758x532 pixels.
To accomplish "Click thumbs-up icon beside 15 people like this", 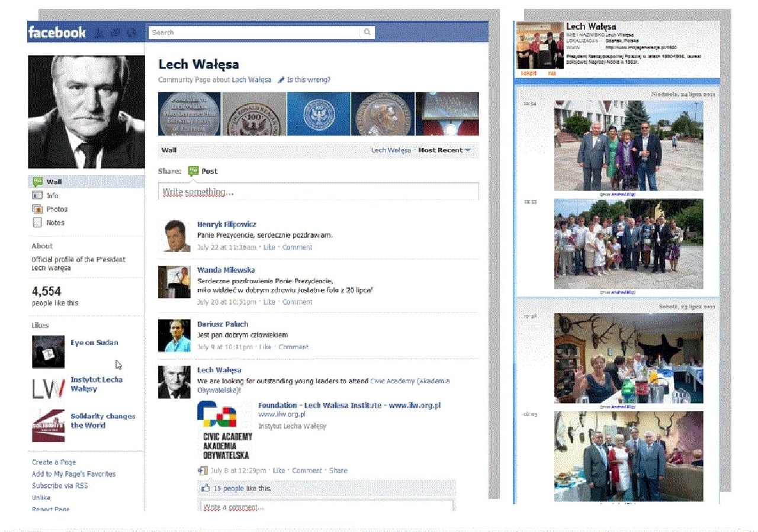I will [206, 488].
